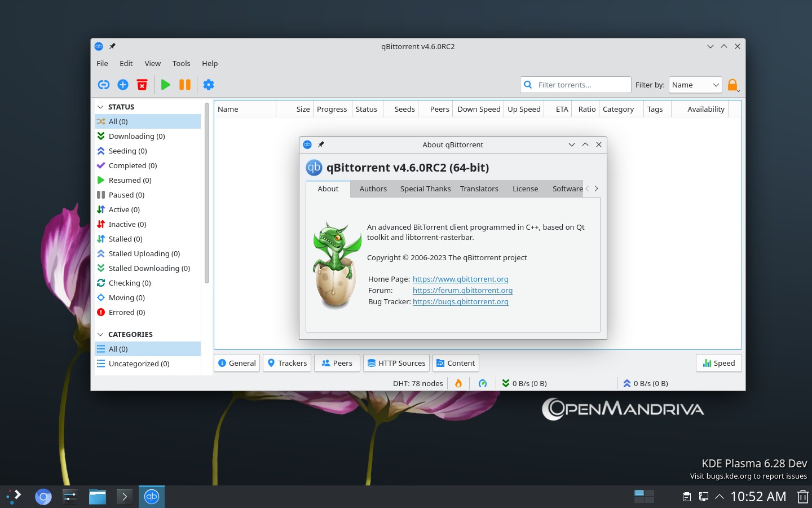
Task: Click the orange lock icon
Action: (732, 85)
